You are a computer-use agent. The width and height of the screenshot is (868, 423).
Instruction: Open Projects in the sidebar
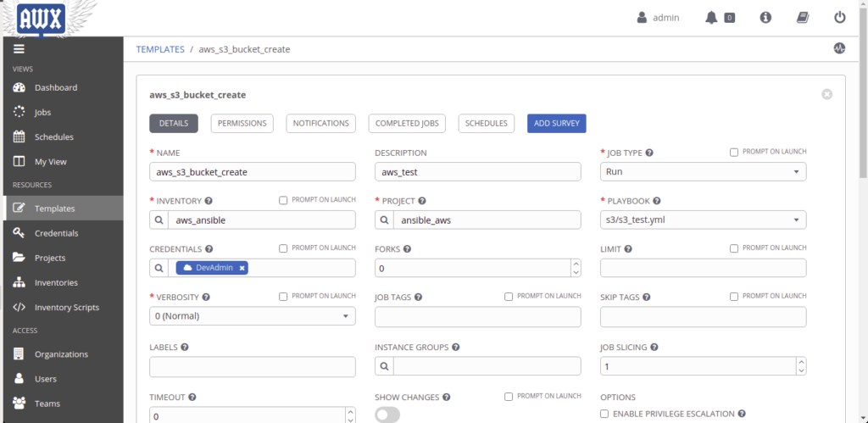[63, 258]
